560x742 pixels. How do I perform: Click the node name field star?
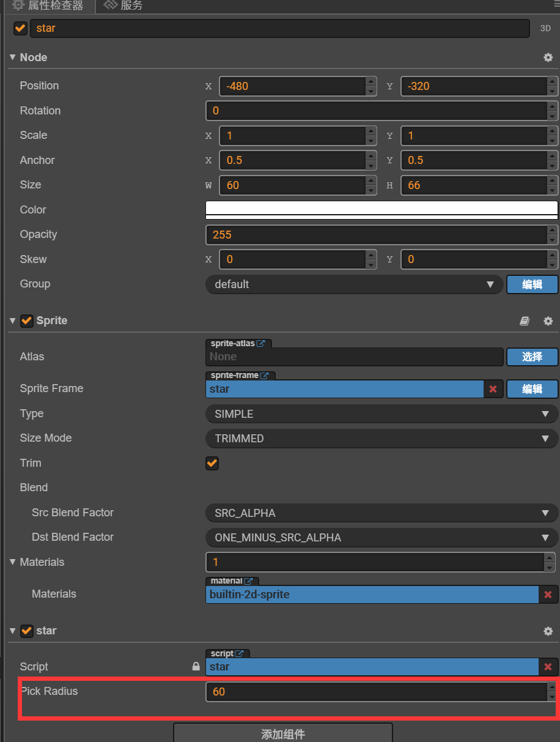click(x=280, y=28)
